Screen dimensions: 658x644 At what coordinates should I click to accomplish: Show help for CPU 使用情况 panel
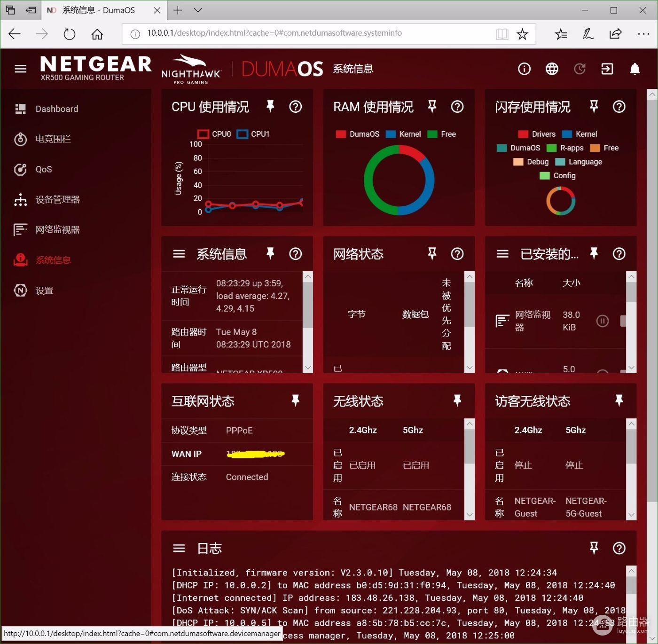point(295,107)
